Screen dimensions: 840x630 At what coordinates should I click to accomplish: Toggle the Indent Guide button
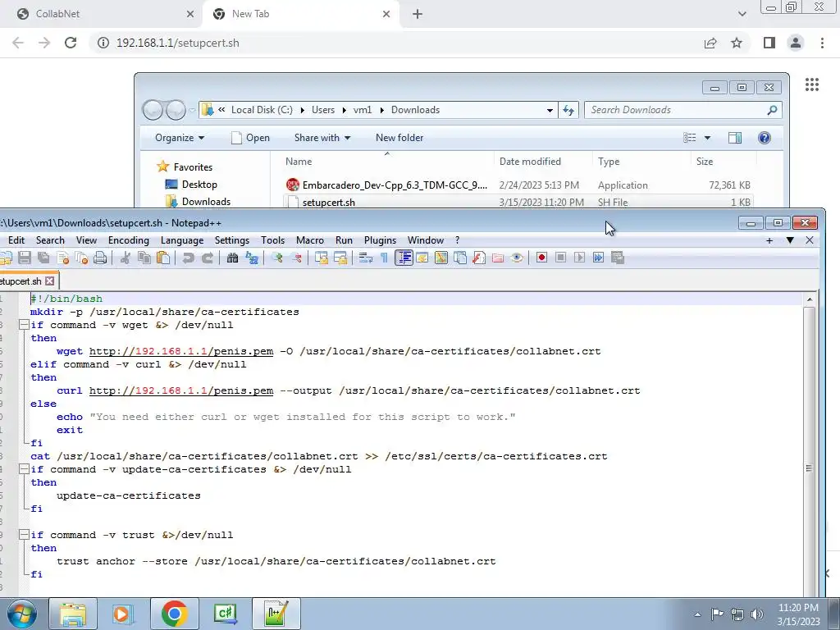(x=404, y=258)
